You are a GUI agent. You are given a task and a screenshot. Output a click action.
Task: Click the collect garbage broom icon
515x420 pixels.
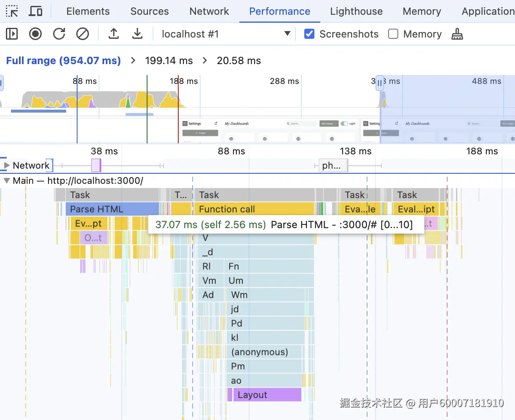(457, 34)
